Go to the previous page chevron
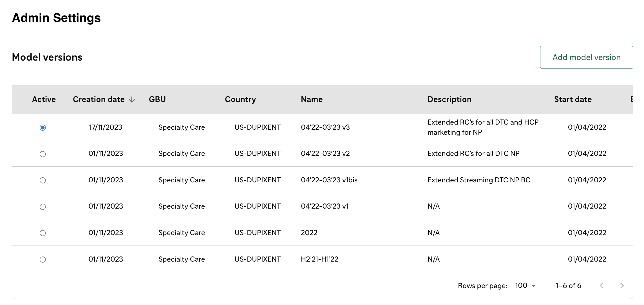The width and height of the screenshot is (644, 305). tap(601, 286)
